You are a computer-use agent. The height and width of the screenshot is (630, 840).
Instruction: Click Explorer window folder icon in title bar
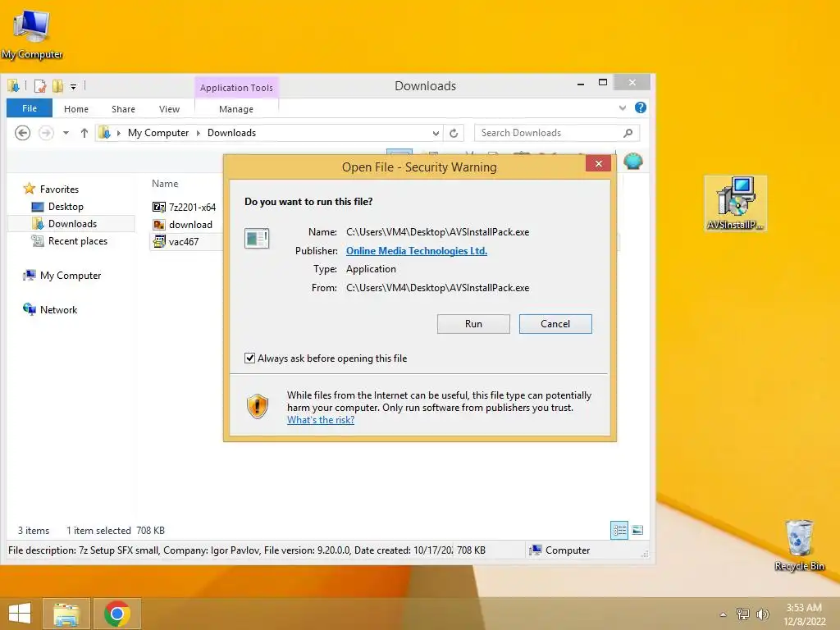pos(13,85)
